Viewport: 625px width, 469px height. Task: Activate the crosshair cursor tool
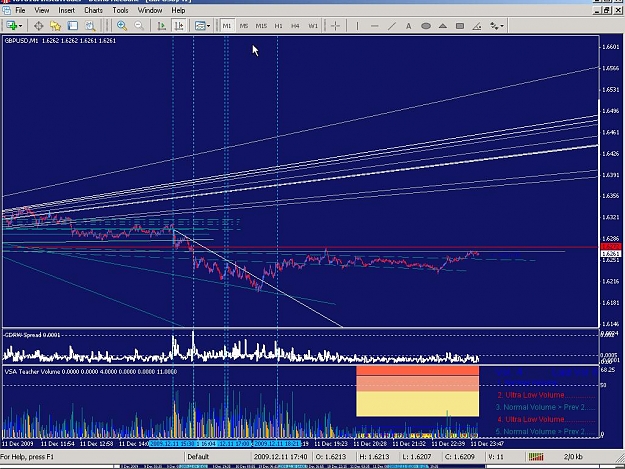click(x=335, y=26)
